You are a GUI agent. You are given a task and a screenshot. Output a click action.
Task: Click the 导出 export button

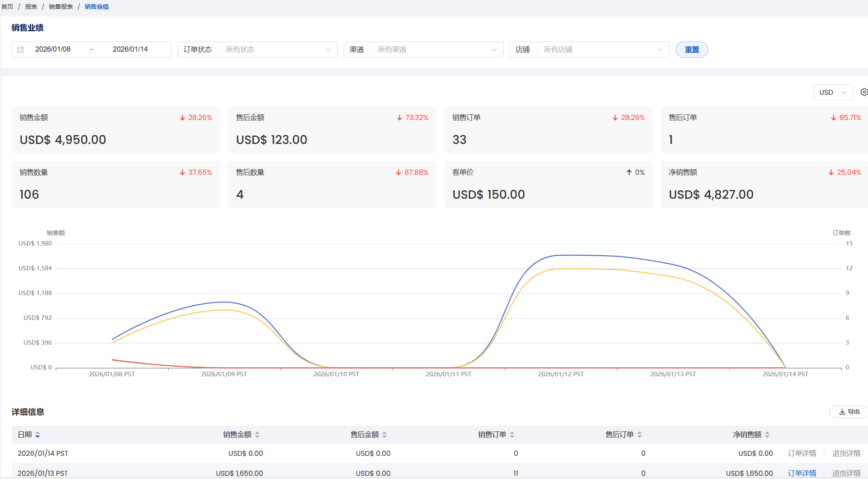click(x=849, y=412)
